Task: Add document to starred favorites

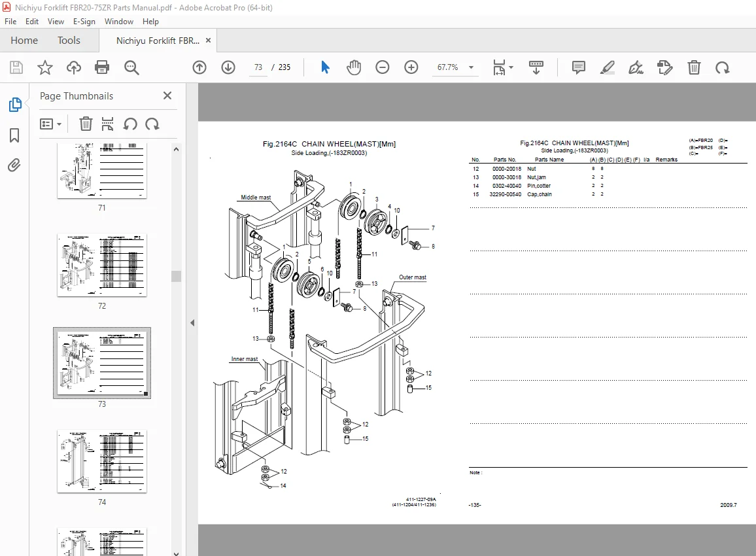Action: click(45, 67)
